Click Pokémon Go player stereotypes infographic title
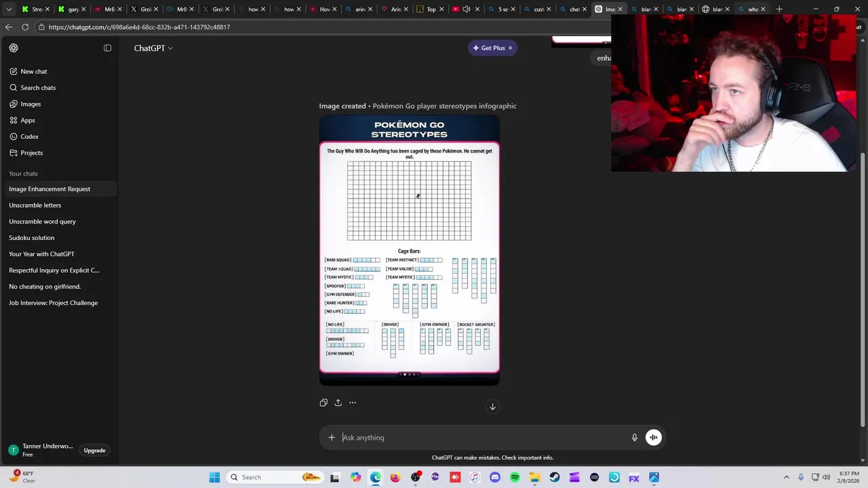This screenshot has height=488, width=868. pos(444,106)
